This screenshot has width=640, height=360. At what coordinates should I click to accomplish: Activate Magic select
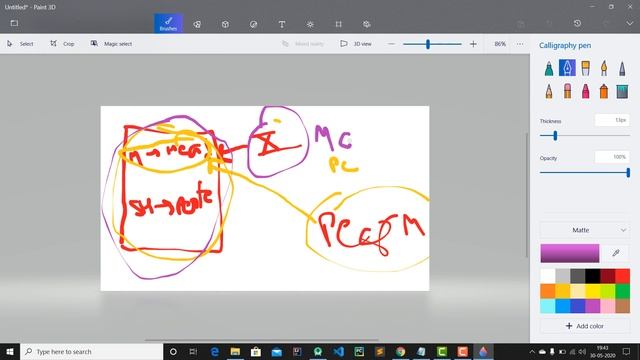pos(111,44)
